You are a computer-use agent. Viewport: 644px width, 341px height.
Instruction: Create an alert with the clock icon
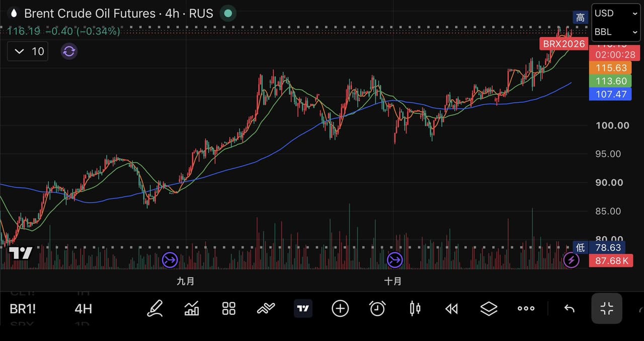coord(377,308)
